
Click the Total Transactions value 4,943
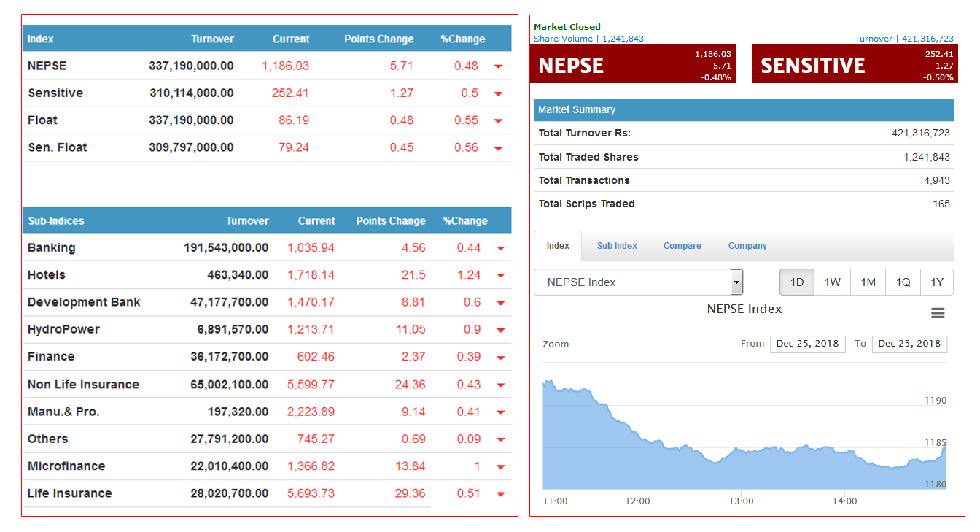pos(937,180)
